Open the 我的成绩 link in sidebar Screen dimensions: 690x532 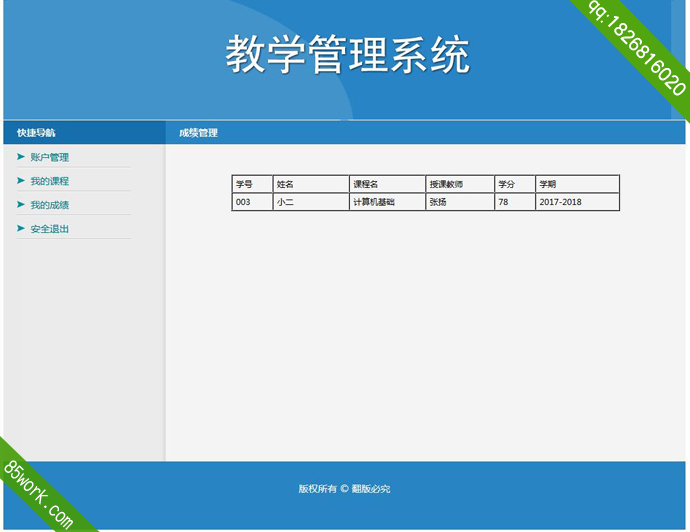[49, 205]
